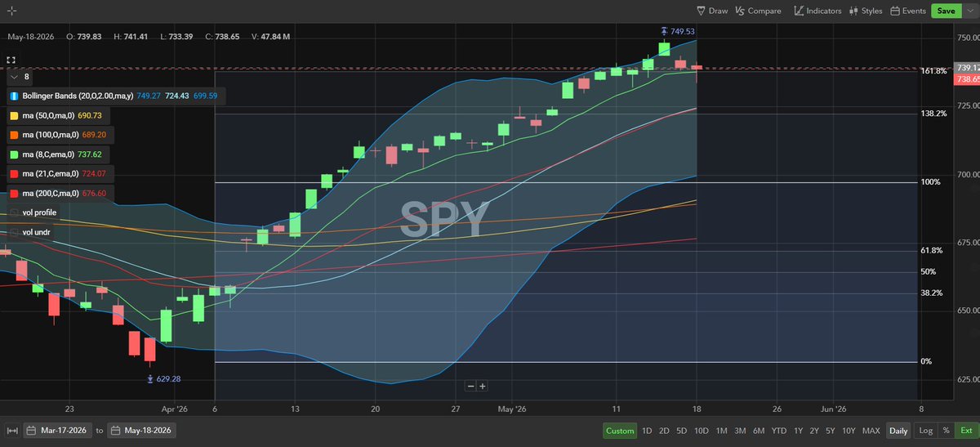Click the ma (100,O,ma,0) orange swatch
This screenshot has width=980, height=447.
[x=14, y=135]
